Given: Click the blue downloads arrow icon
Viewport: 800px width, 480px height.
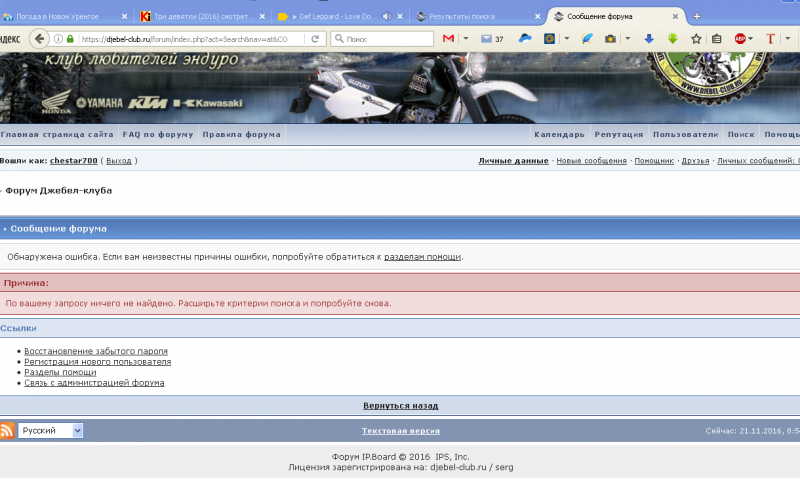Looking at the screenshot, I should pos(648,38).
